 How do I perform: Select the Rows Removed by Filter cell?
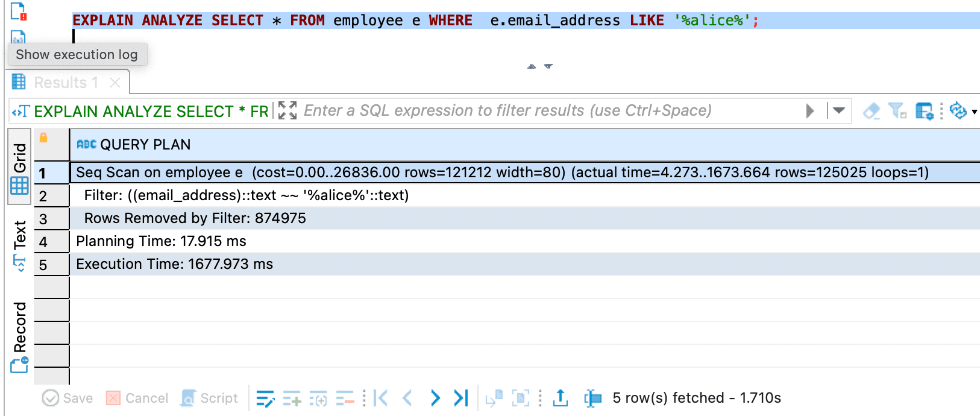click(x=524, y=218)
